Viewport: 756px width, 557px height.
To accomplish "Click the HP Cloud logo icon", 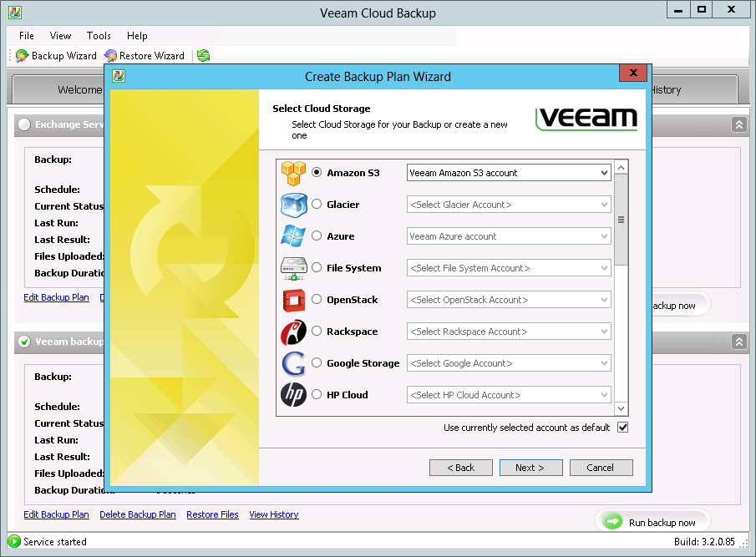I will (x=293, y=395).
